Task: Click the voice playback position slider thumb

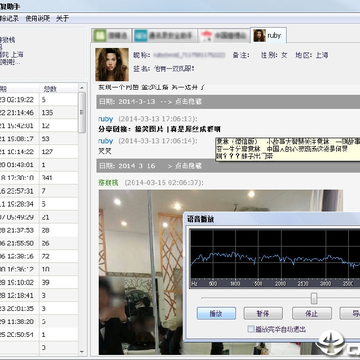Action: pos(314,298)
